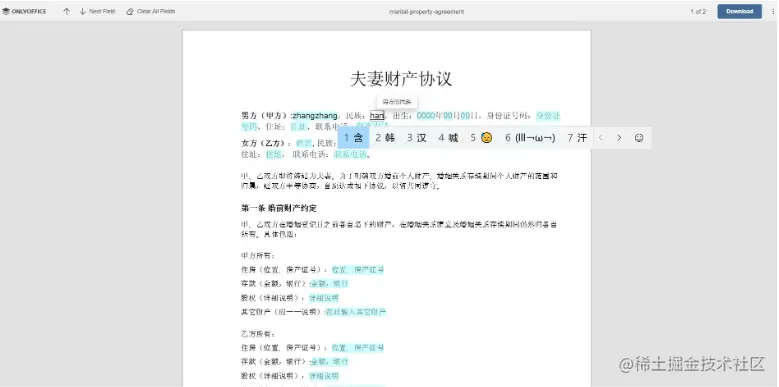The width and height of the screenshot is (779, 387).
Task: Choose IME candidate 2 韩
Action: (385, 138)
